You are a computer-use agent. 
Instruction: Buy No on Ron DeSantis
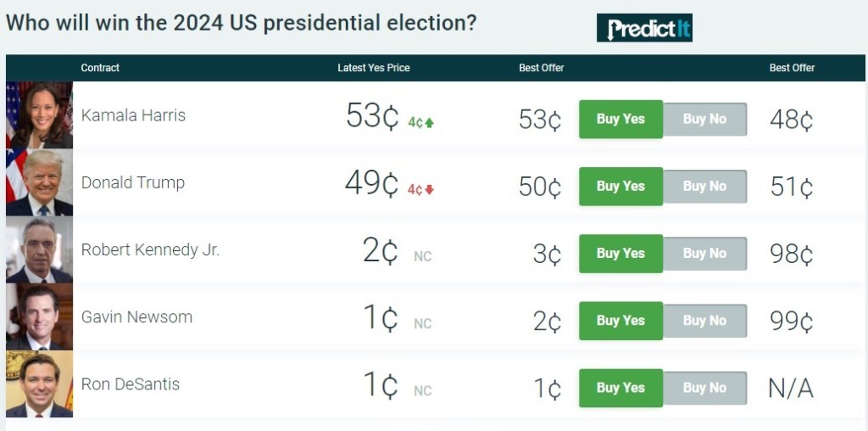point(704,388)
